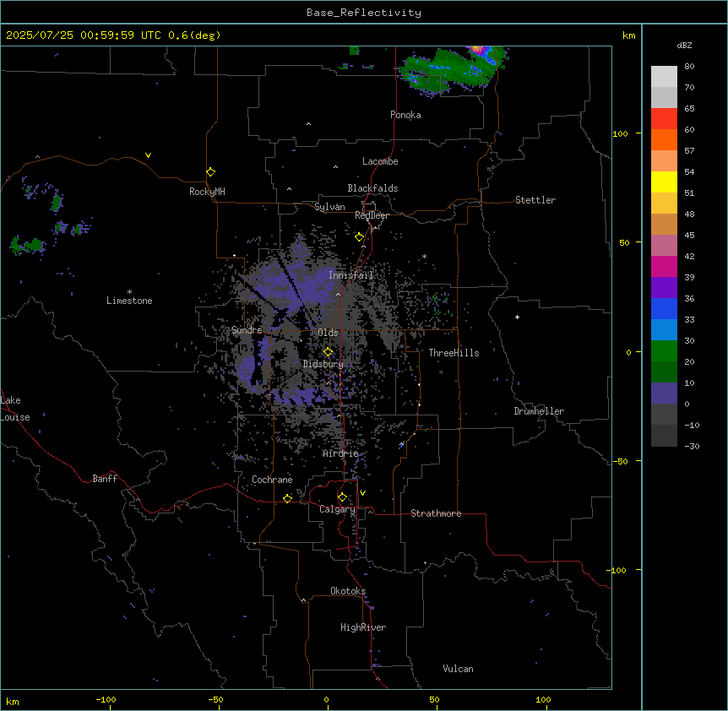
Task: Select the yellow diamond marker below Cochrane
Action: [287, 498]
